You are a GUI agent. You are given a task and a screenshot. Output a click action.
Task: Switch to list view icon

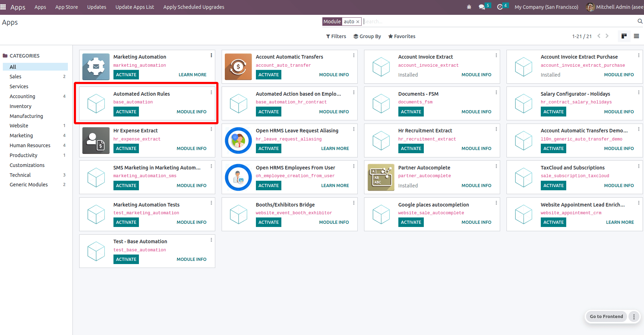coord(637,36)
